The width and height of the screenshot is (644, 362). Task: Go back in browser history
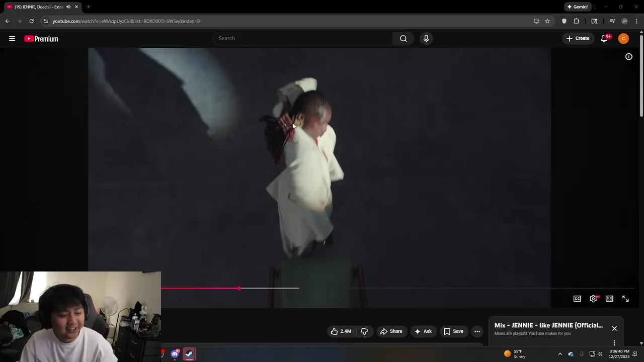pyautogui.click(x=8, y=21)
